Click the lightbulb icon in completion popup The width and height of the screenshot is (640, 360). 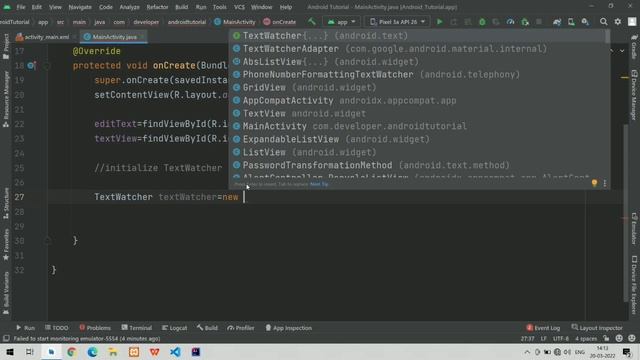pyautogui.click(x=594, y=183)
